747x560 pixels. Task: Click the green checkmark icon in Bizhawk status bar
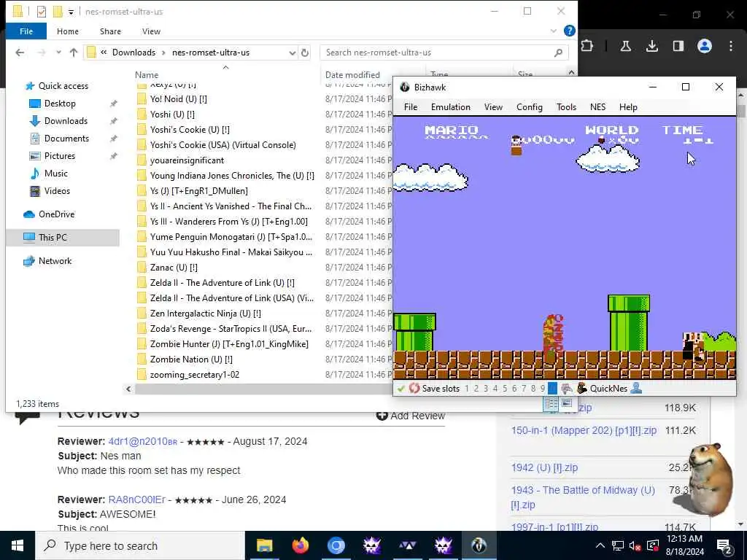click(401, 389)
